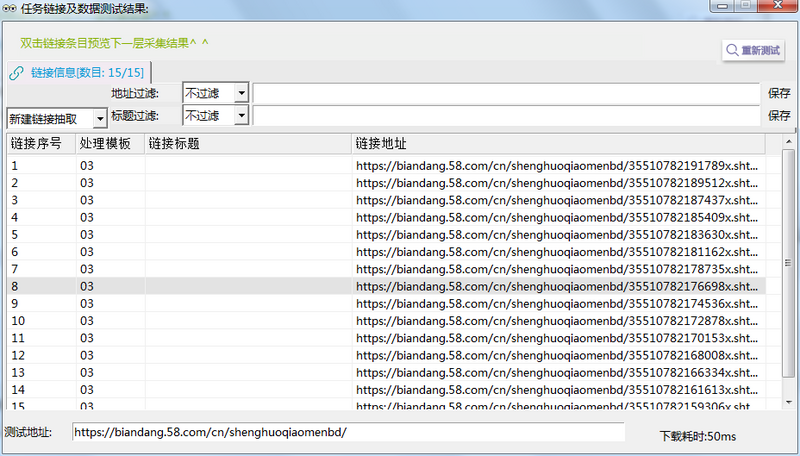Click the 标题过滤 text input field
The image size is (800, 456).
506,116
